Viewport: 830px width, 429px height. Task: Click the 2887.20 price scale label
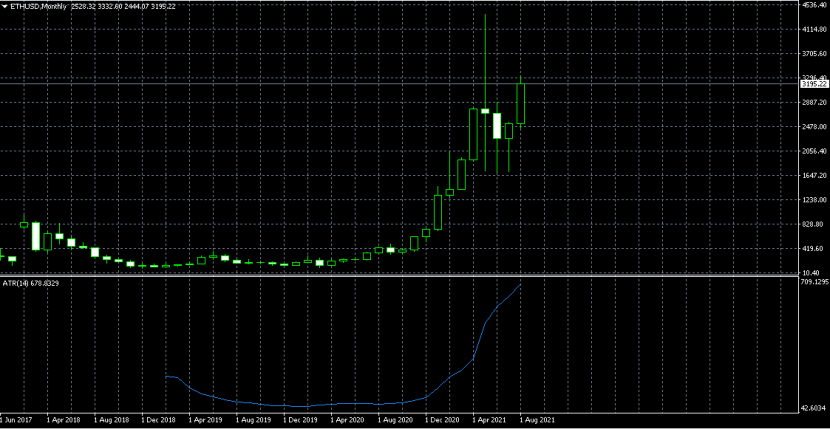(815, 103)
